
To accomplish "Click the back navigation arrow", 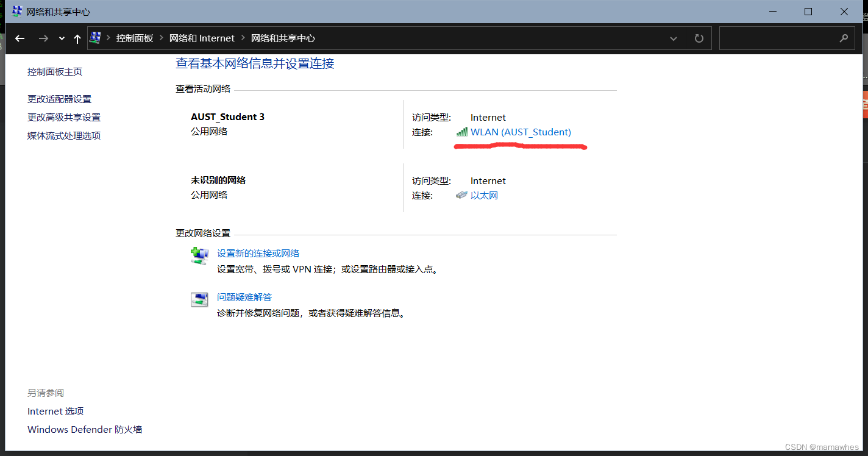I will (x=20, y=38).
